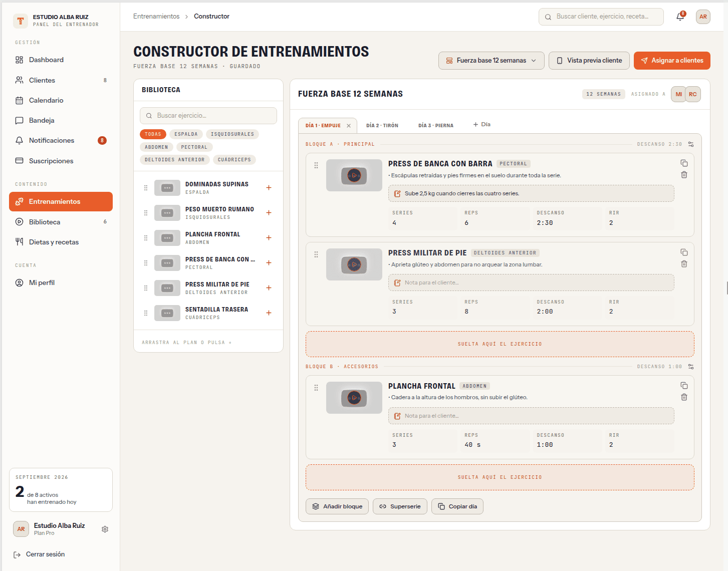
Task: Filter library by Abdomen
Action: (156, 147)
